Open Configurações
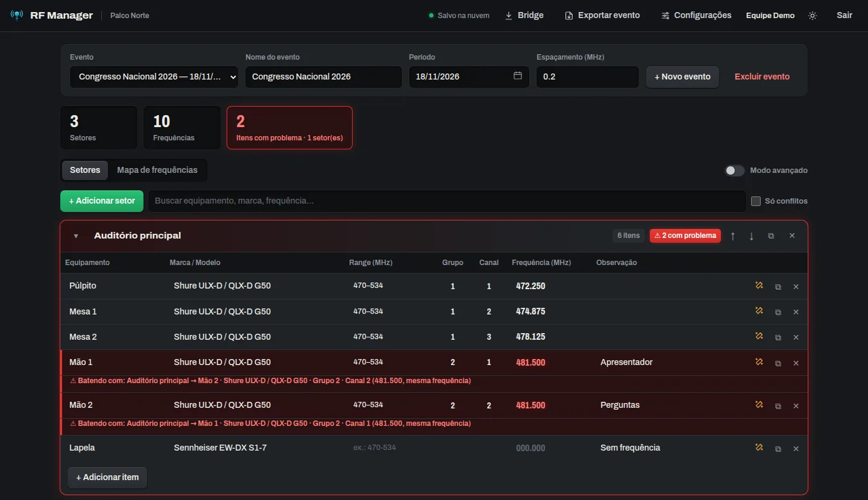The height and width of the screenshot is (500, 868). (696, 16)
